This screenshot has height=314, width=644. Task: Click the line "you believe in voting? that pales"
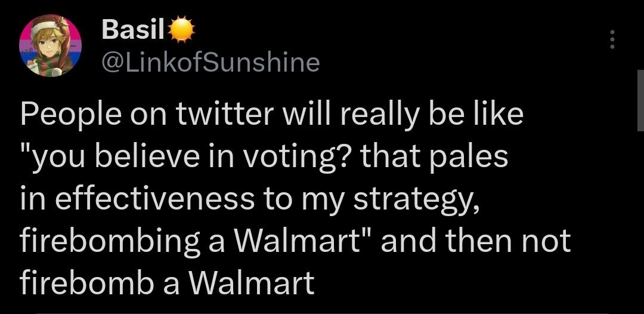point(264,157)
